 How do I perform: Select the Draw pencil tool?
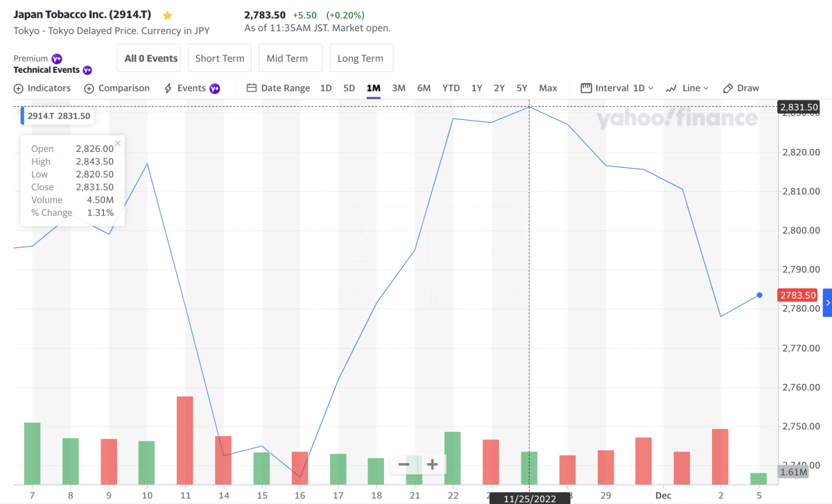(740, 88)
